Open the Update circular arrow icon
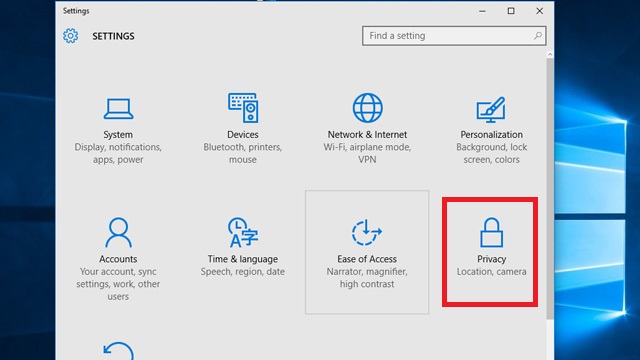This screenshot has width=640, height=360. (x=118, y=351)
